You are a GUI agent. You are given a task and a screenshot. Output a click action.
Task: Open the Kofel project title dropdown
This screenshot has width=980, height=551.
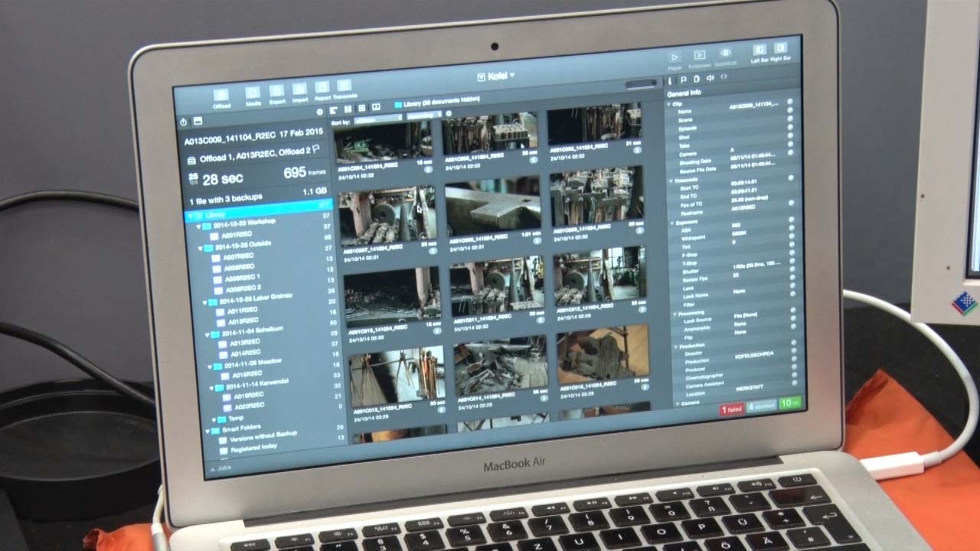click(495, 76)
